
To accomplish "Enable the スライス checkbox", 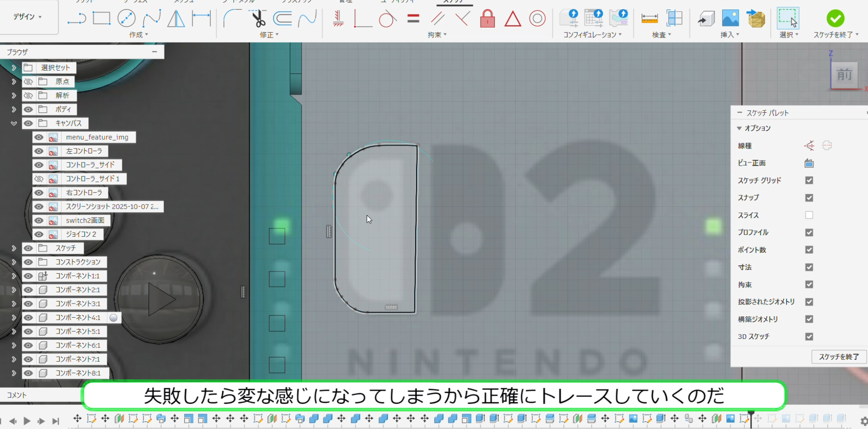I will pos(809,215).
